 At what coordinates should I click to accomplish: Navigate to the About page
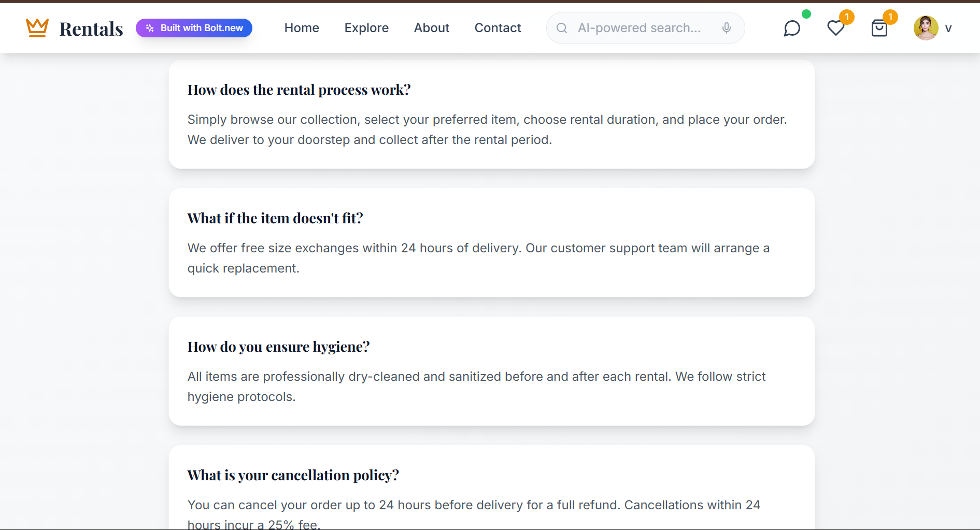point(432,28)
